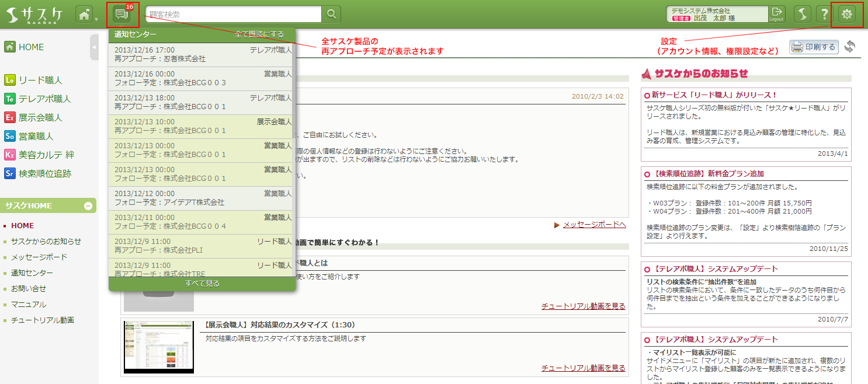This screenshot has height=384, width=868.
Task: Click the Saaske S icon in header
Action: tap(803, 14)
